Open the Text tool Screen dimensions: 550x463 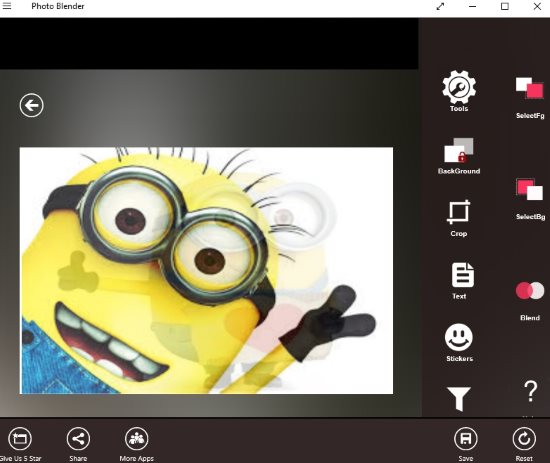[x=463, y=275]
